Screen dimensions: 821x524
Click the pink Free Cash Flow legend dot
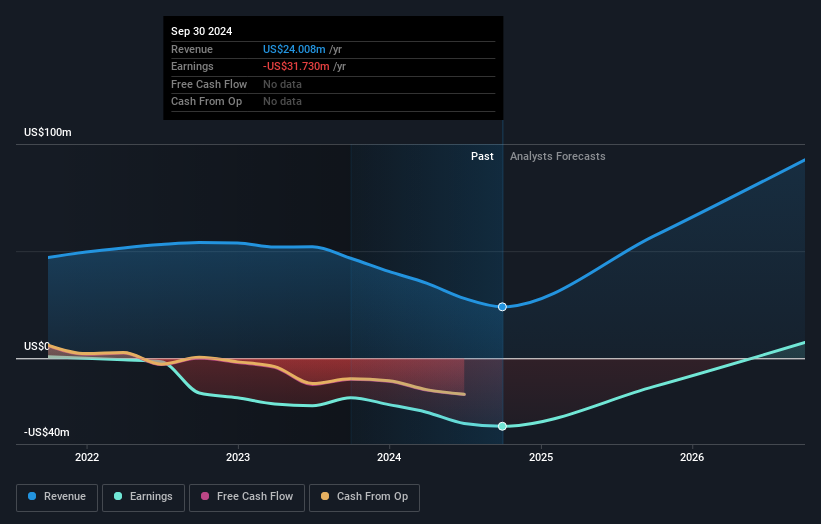[x=205, y=496]
